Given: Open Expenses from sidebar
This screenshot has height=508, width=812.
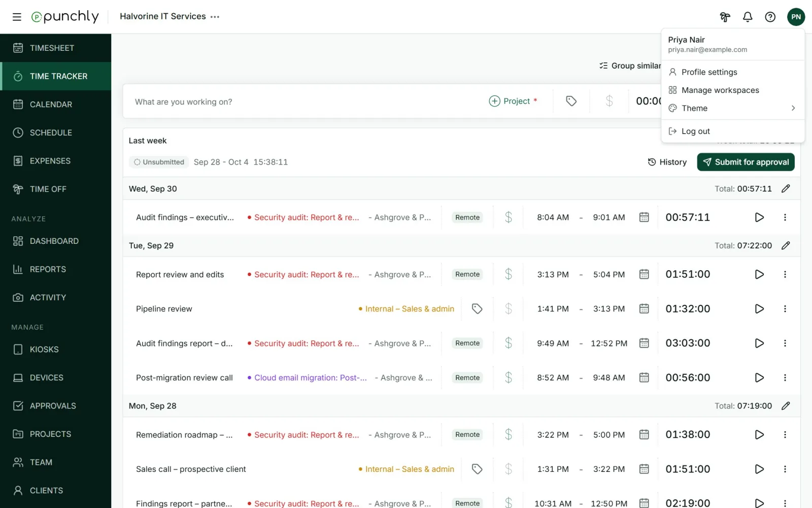Looking at the screenshot, I should click(56, 161).
